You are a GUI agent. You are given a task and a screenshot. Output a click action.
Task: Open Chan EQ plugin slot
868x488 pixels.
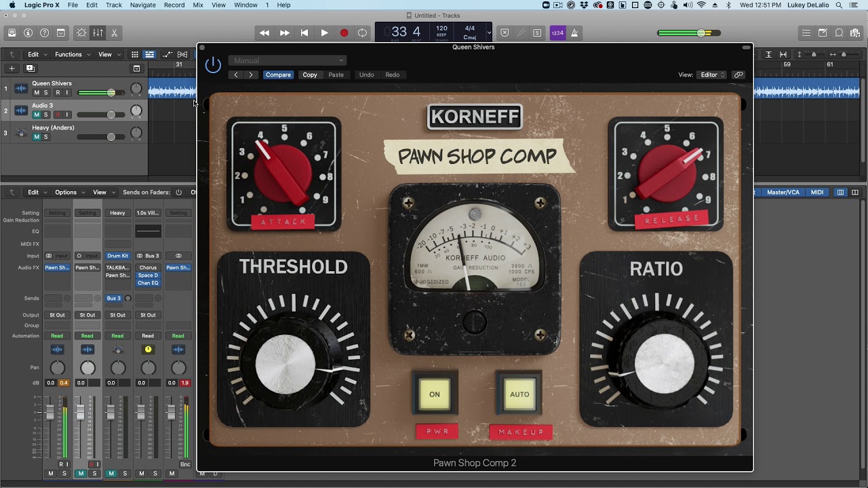tap(148, 283)
